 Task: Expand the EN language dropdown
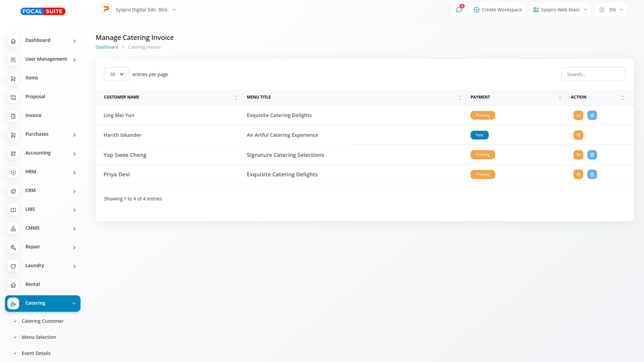[x=611, y=10]
